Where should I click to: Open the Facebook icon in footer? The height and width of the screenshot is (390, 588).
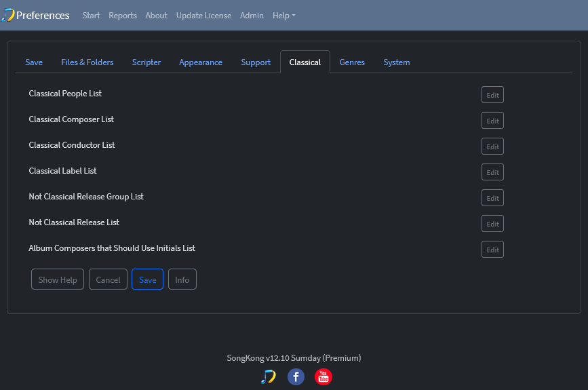(296, 376)
